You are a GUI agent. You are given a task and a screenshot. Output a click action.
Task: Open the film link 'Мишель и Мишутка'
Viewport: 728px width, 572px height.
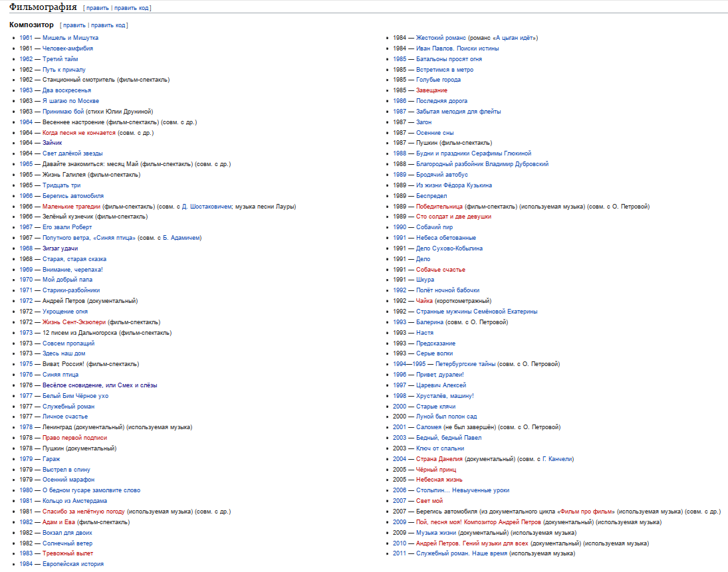pos(70,38)
